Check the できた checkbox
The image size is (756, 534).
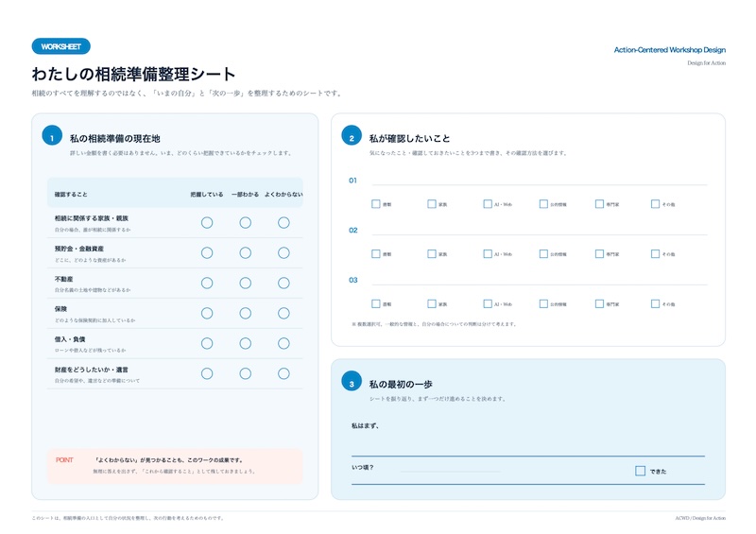coord(640,471)
